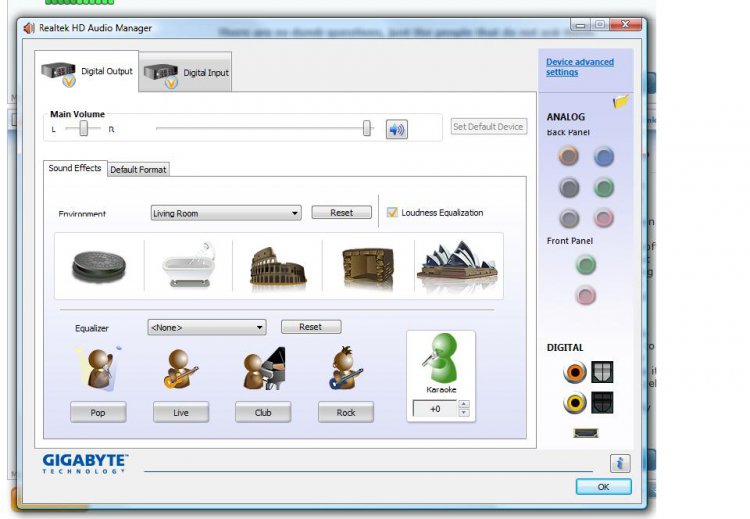
Task: Increase the Karaoke key value
Action: pyautogui.click(x=463, y=404)
